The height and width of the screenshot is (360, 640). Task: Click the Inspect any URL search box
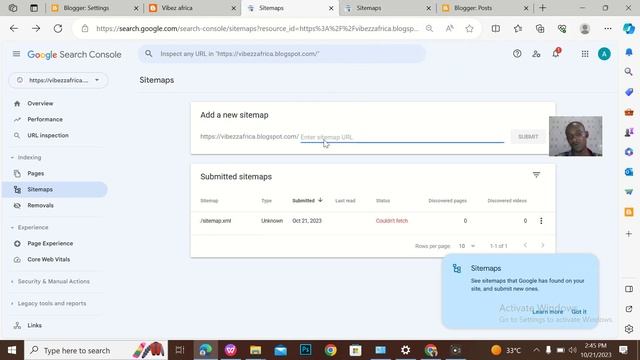(282, 53)
